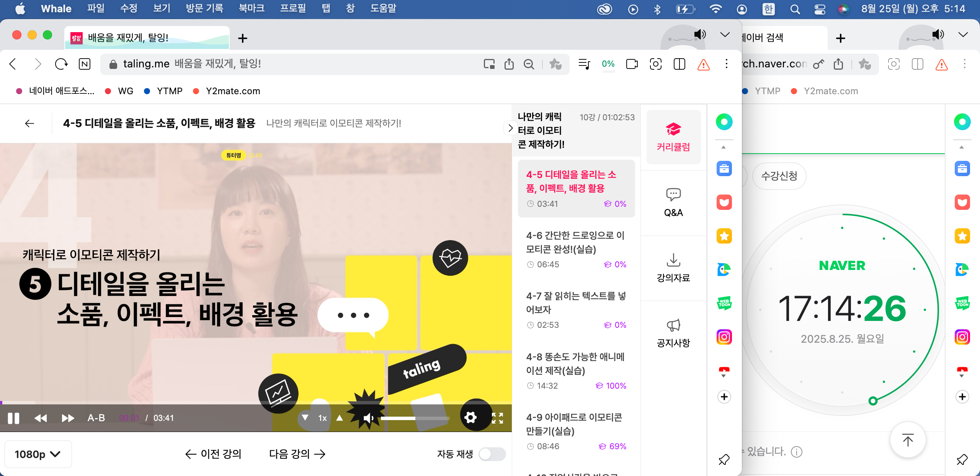
Task: Open the 공지사항 announcements section
Action: 673,333
